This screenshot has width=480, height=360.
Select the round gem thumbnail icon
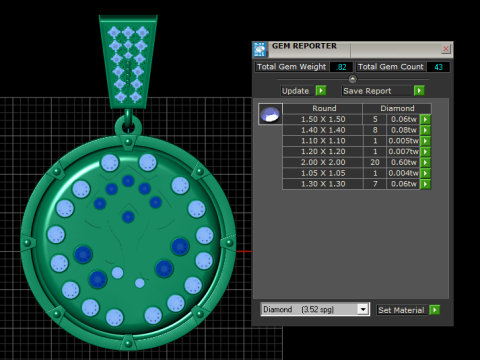[x=270, y=114]
